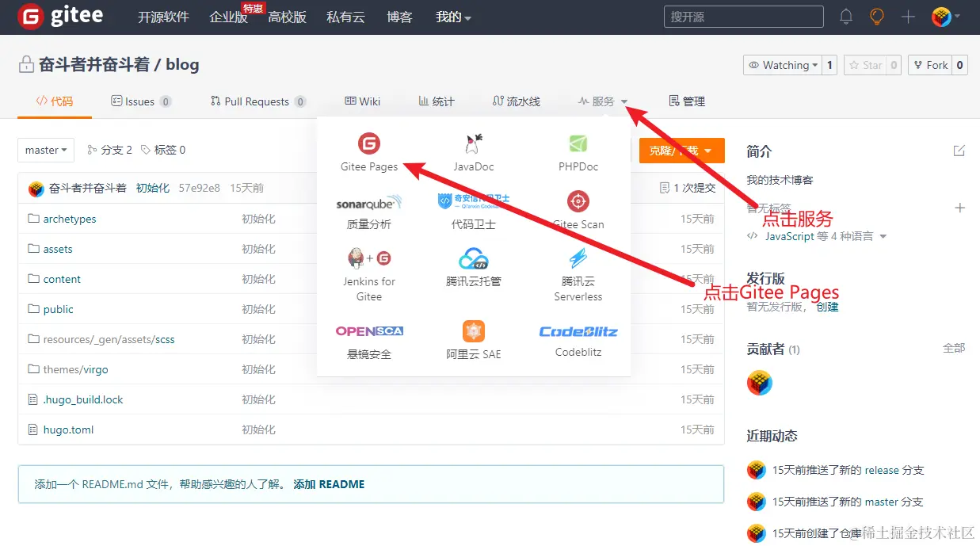Screen dimensions: 980x546
Task: Open content folder
Action: pyautogui.click(x=62, y=279)
